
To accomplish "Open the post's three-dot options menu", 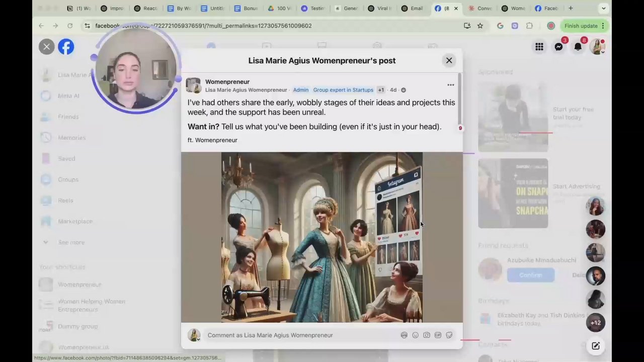I will coord(451,85).
